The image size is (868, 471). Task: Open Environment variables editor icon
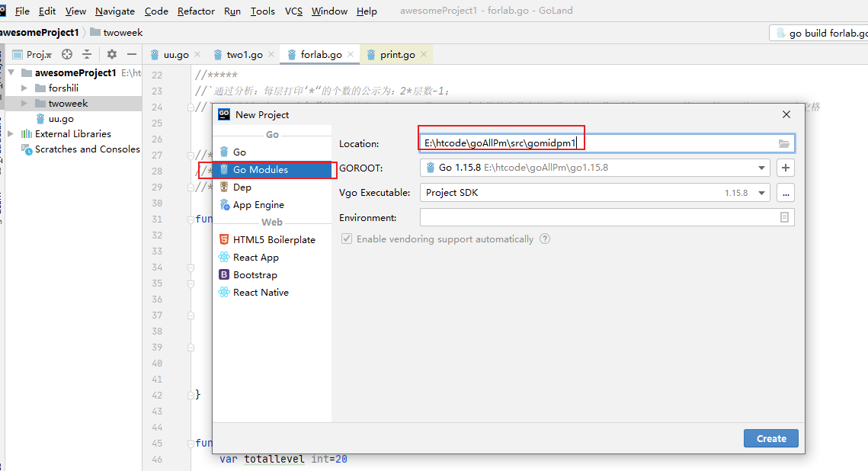click(784, 217)
